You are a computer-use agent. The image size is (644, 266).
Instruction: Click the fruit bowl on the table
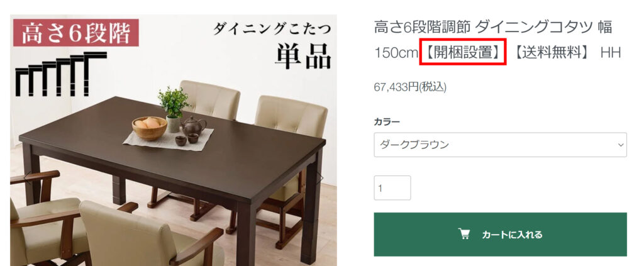point(150,128)
